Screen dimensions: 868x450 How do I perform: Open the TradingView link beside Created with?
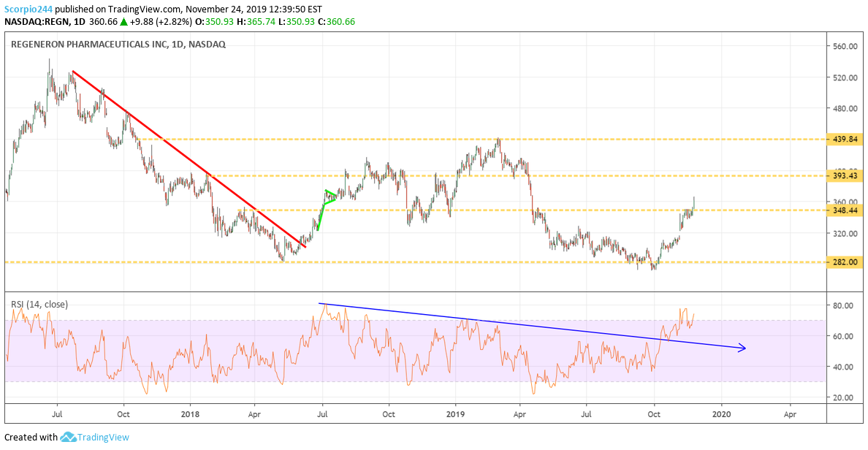103,438
